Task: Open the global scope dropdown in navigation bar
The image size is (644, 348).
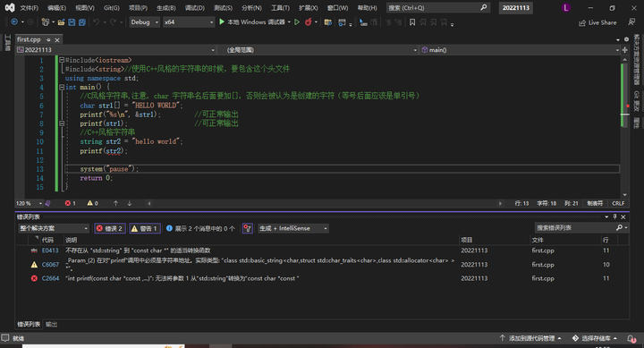Action: pyautogui.click(x=321, y=50)
